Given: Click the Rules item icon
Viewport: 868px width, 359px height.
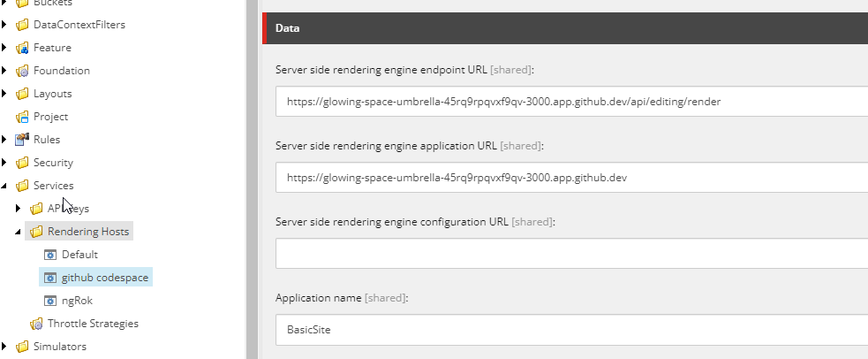Looking at the screenshot, I should 22,140.
